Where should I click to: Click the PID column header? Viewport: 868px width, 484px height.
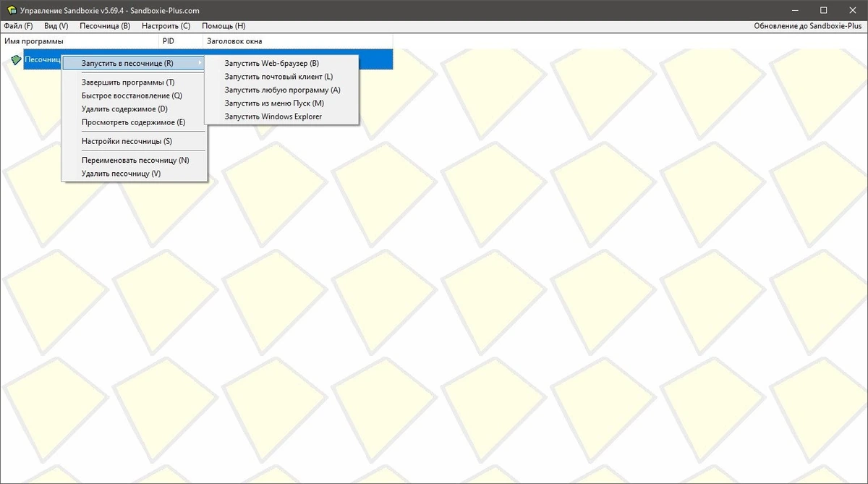click(182, 41)
